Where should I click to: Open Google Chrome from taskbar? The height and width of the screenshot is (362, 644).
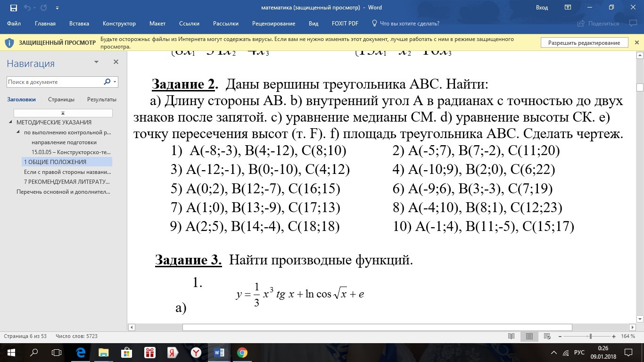click(242, 353)
